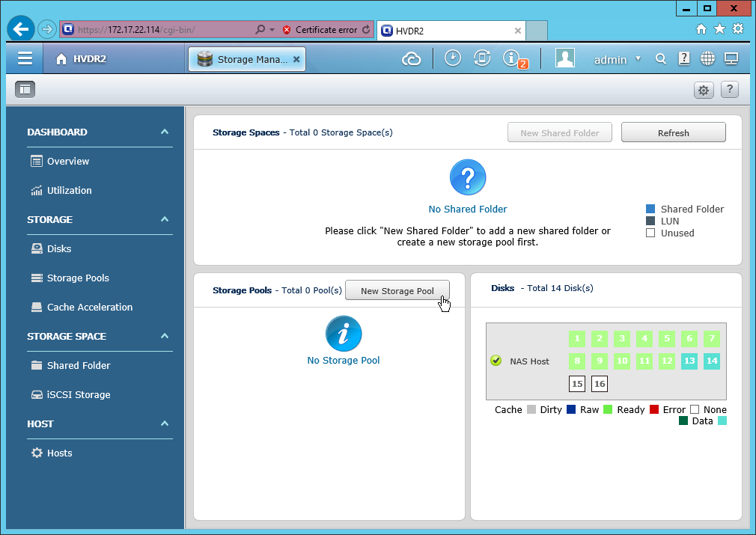Click the No Shared Folder question icon
This screenshot has height=535, width=756.
(x=468, y=177)
